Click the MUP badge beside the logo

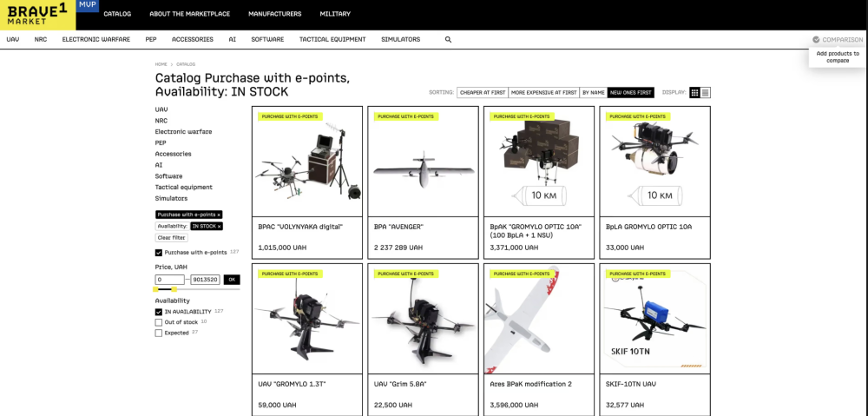tap(88, 6)
